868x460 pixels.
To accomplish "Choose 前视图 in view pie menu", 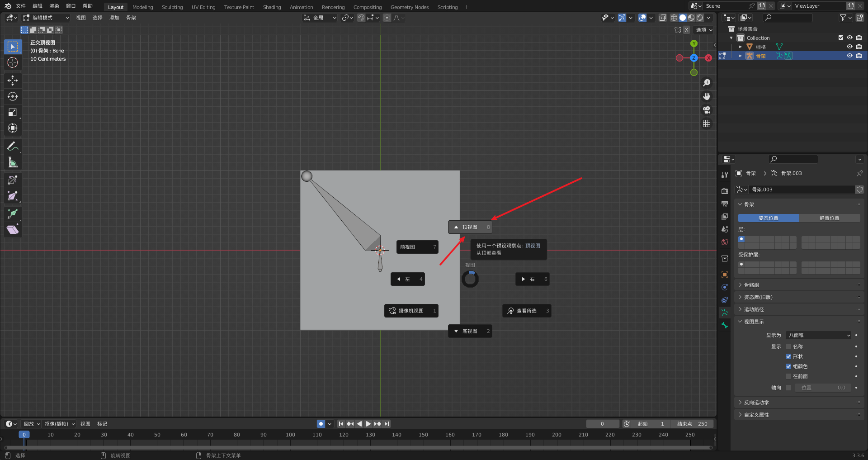I will click(417, 247).
